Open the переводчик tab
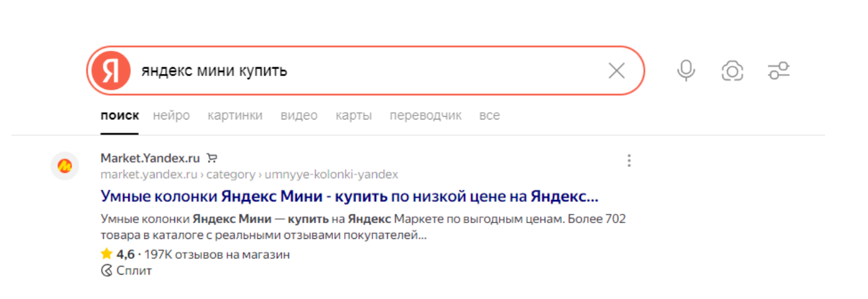Image resolution: width=868 pixels, height=299 pixels. point(425,116)
